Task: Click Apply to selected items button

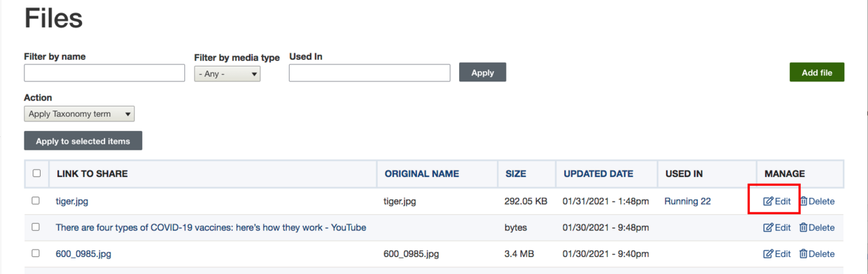Action: pos(83,141)
